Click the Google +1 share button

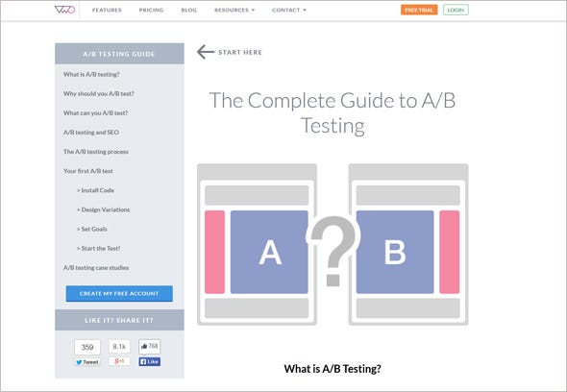pyautogui.click(x=119, y=361)
